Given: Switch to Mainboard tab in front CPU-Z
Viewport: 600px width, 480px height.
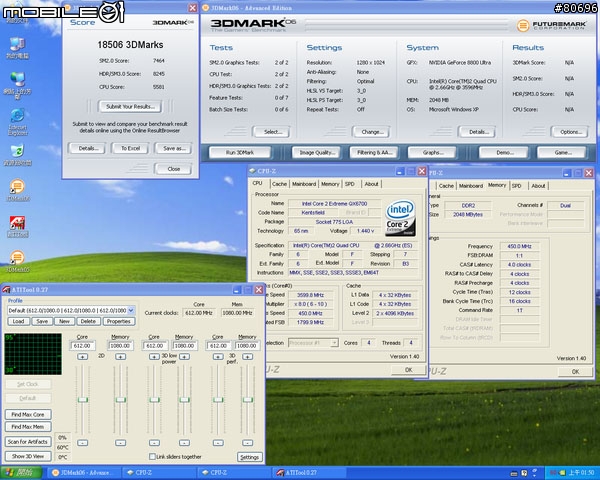Looking at the screenshot, I should [x=304, y=184].
